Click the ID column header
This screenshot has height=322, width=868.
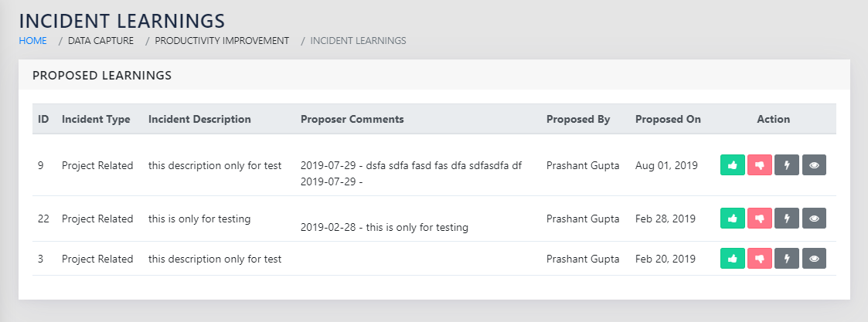[44, 119]
